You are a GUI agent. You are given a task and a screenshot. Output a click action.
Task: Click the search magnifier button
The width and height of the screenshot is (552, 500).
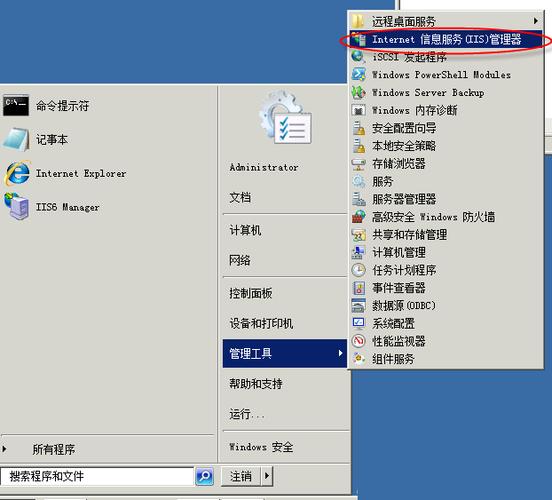point(204,476)
